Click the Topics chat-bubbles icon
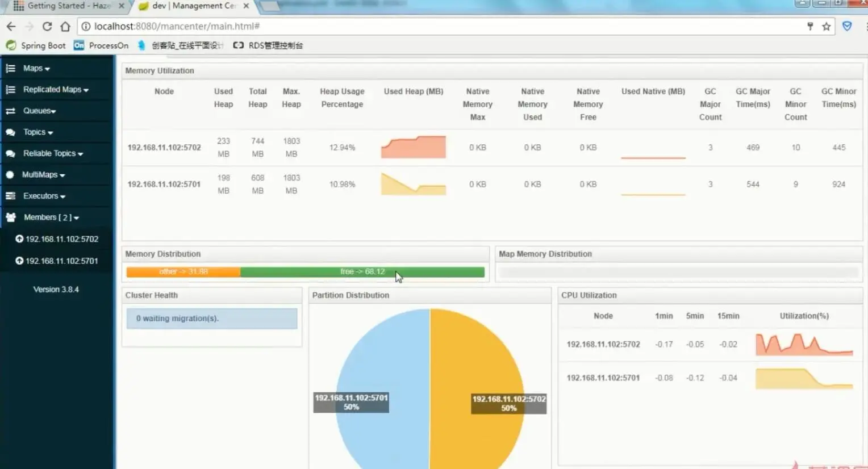This screenshot has width=868, height=469. [x=10, y=132]
